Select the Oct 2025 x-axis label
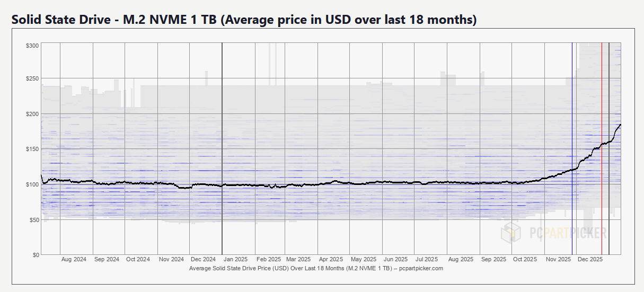644x292 pixels. (525, 260)
